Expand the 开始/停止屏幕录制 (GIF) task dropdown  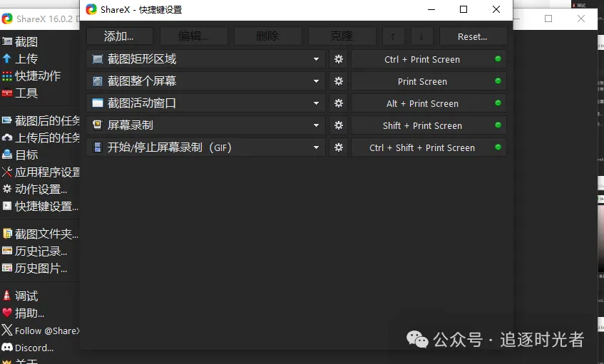pyautogui.click(x=316, y=147)
